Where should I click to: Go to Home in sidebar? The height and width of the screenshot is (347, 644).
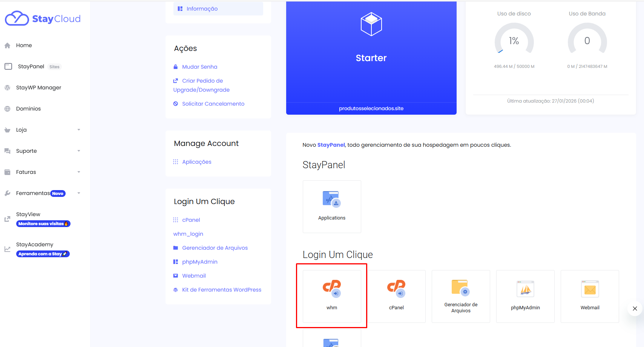24,45
